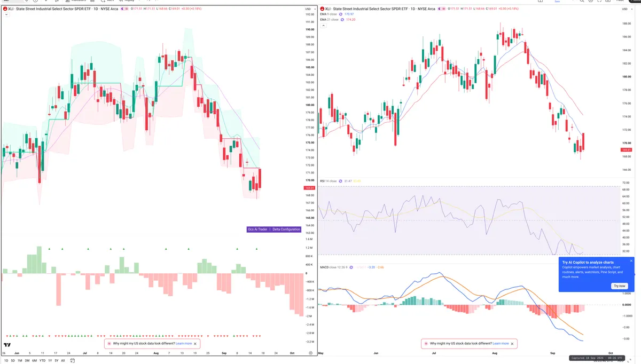The image size is (641, 364).
Task: Click the right chart notice info icon
Action: pyautogui.click(x=426, y=344)
